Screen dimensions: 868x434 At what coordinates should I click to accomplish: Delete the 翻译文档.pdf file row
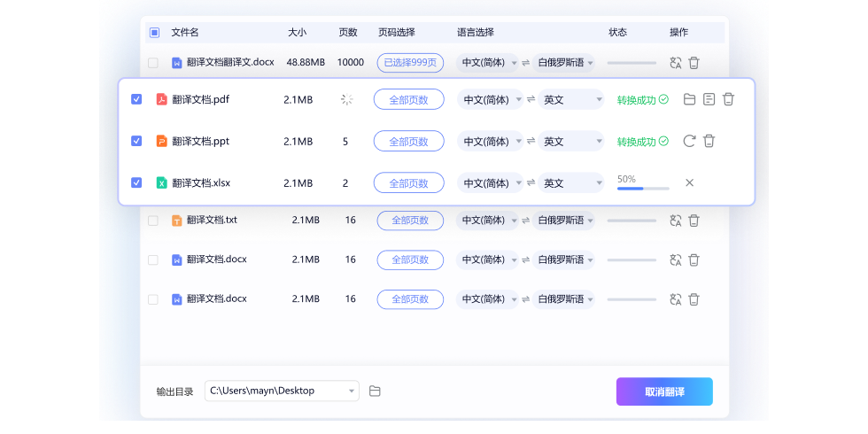(728, 100)
